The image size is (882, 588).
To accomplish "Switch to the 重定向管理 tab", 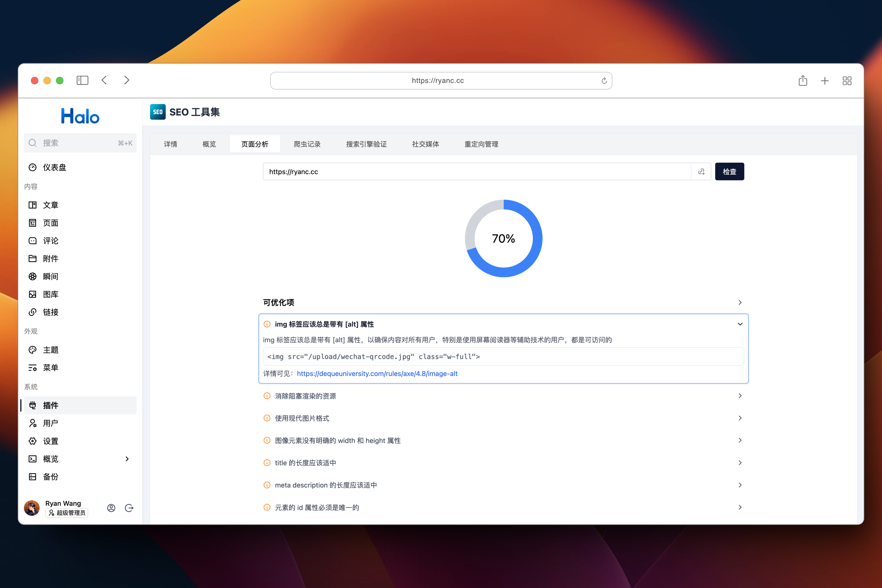I will (481, 144).
